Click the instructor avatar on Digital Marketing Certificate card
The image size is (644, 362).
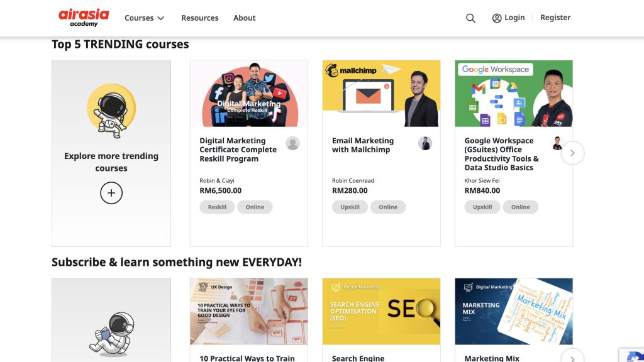coord(293,143)
